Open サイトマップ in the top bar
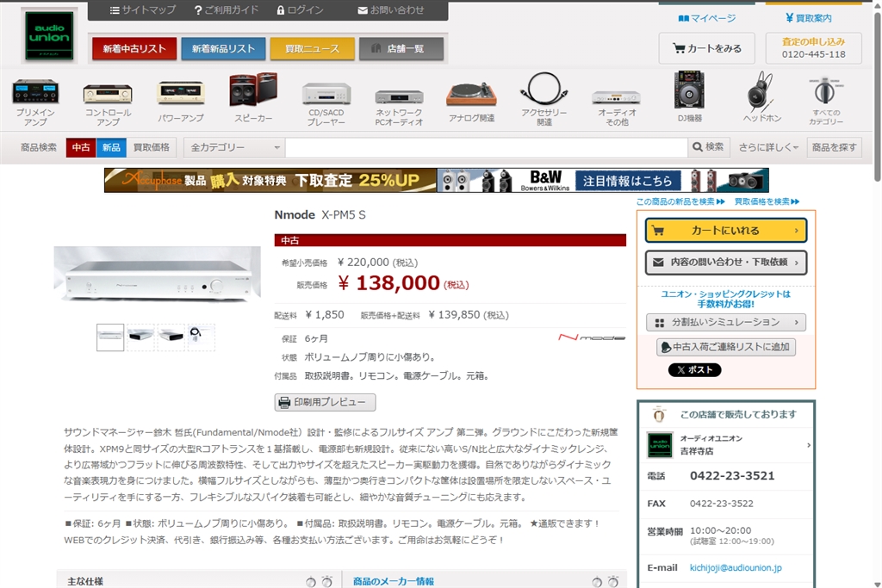The image size is (882, 588). 142,10
